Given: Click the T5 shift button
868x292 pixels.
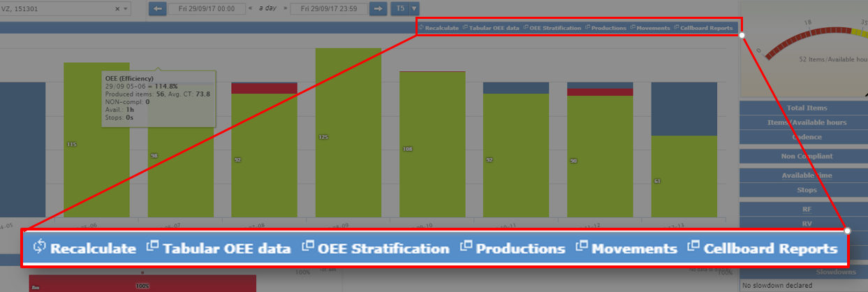Looking at the screenshot, I should pyautogui.click(x=399, y=9).
